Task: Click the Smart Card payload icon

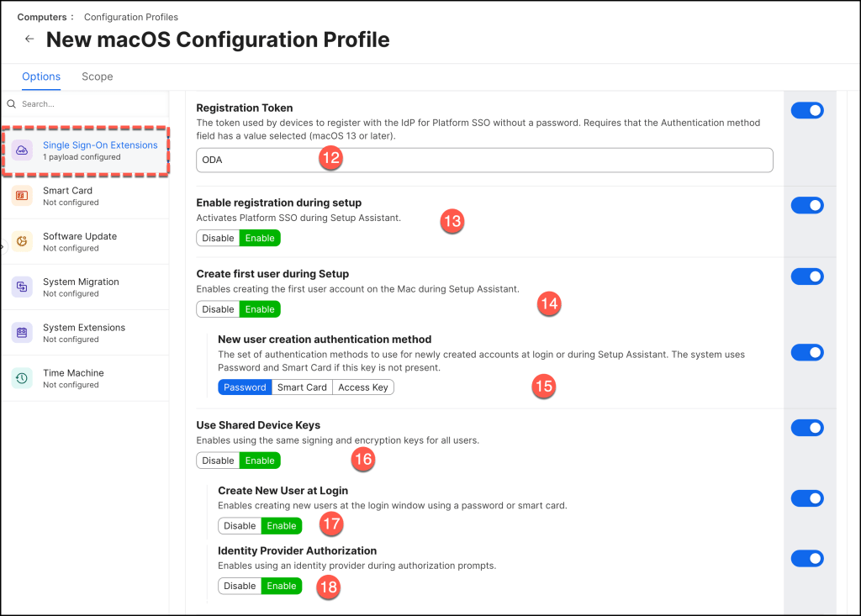Action: (x=23, y=196)
